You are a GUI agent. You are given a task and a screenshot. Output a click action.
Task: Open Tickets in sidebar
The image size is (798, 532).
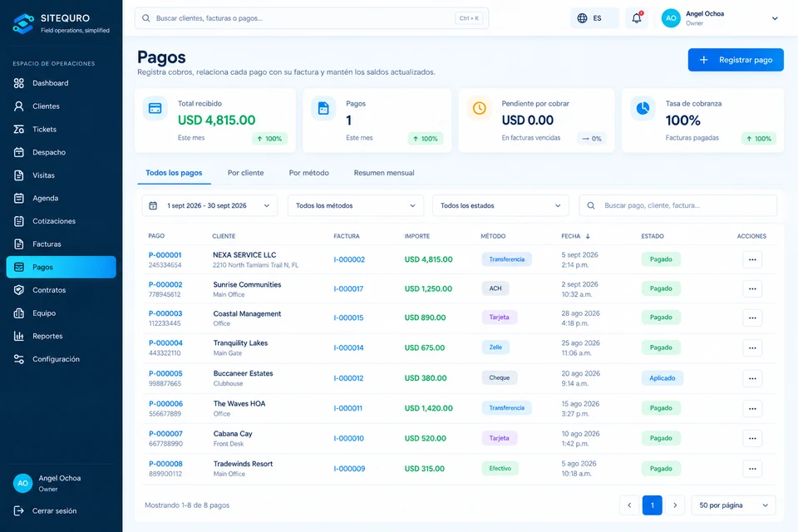(61, 130)
